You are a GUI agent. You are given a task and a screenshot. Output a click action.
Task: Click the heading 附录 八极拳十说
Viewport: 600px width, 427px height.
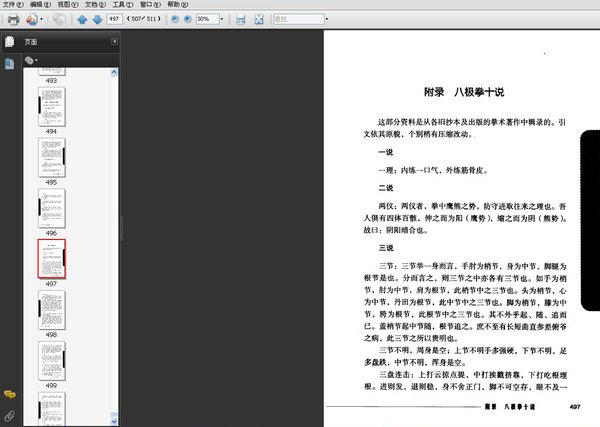pyautogui.click(x=464, y=92)
